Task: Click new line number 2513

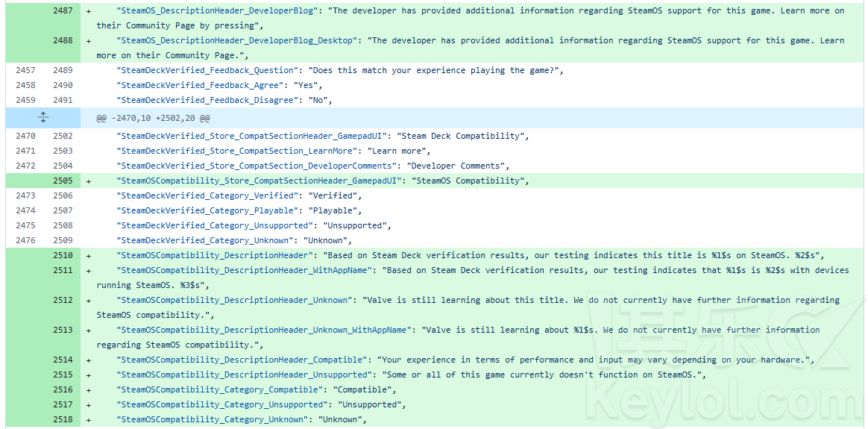Action: click(x=63, y=331)
